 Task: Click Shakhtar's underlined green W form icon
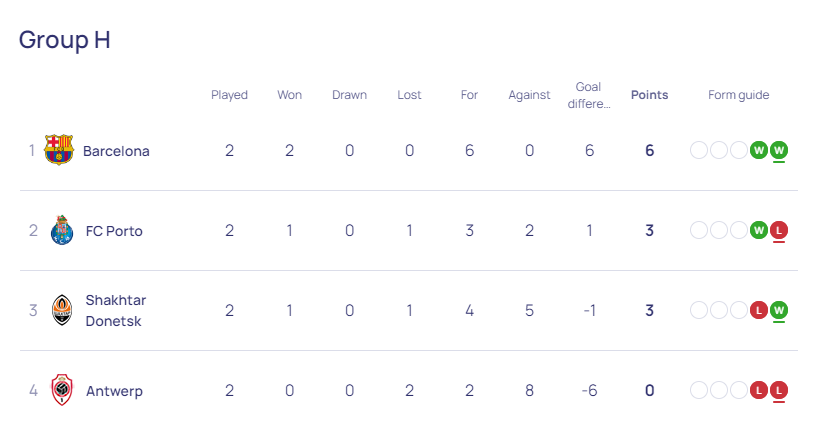click(x=779, y=310)
